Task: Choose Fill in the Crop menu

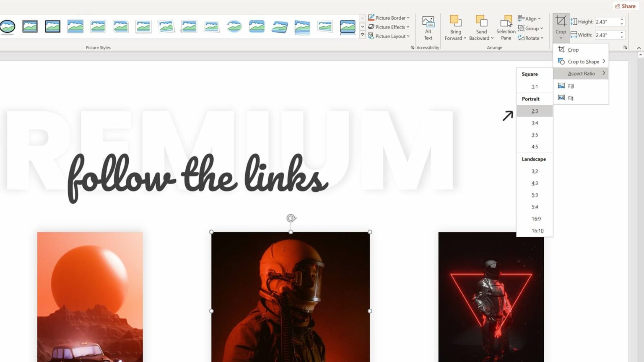Action: pos(571,86)
